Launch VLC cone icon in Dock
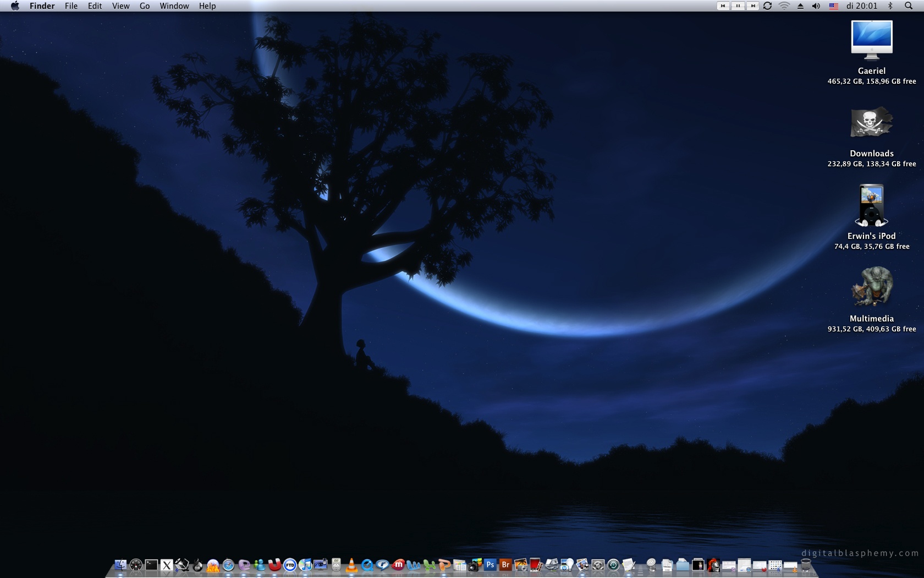This screenshot has width=924, height=578. click(351, 565)
